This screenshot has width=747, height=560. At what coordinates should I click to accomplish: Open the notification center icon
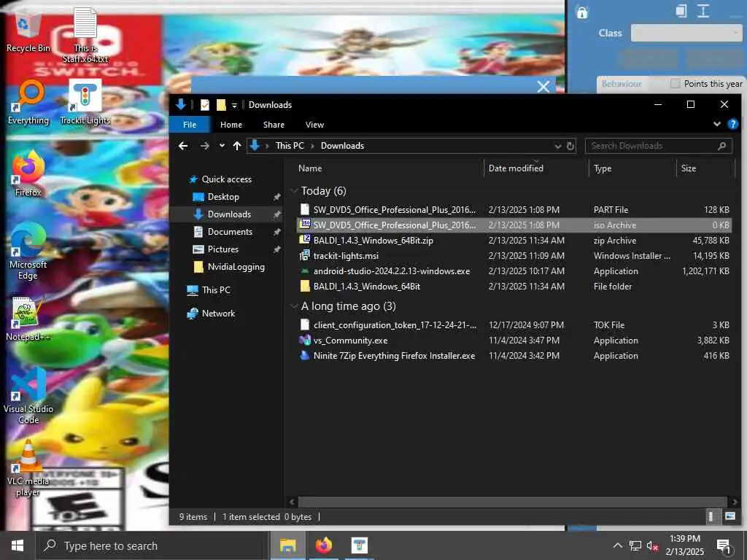click(x=724, y=547)
